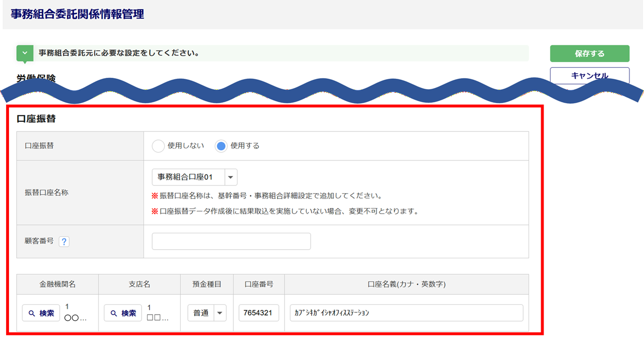Click the 口座番号 field showing 7654321

coord(259,313)
